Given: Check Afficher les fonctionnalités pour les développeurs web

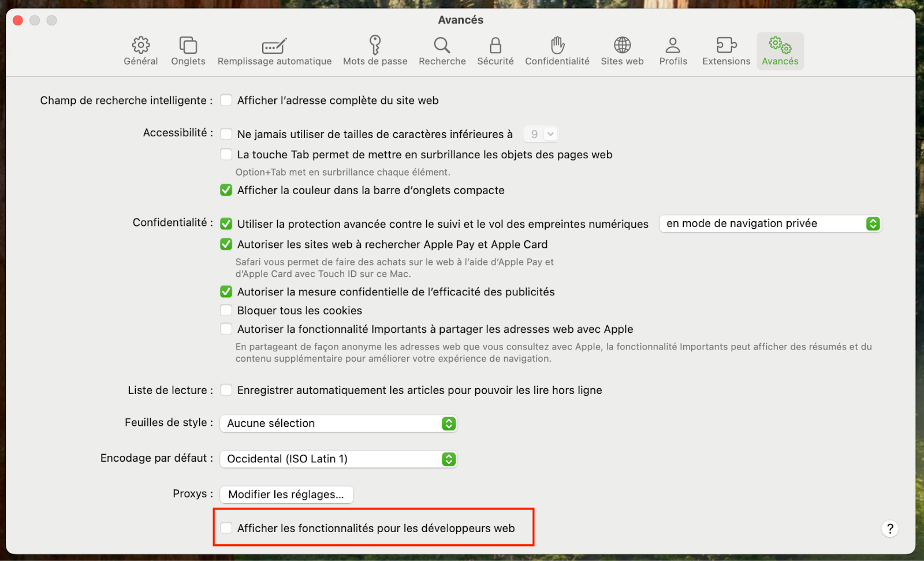Looking at the screenshot, I should [226, 527].
